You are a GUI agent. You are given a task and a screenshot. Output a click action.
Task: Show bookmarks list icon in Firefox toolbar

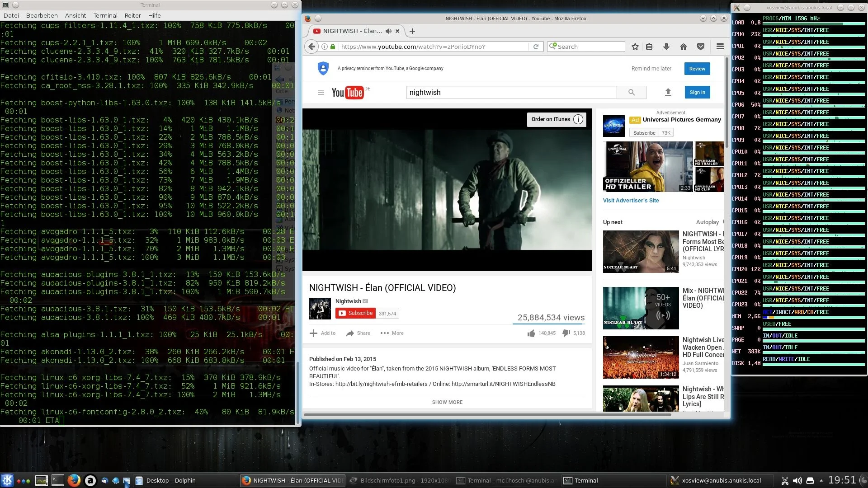pyautogui.click(x=649, y=47)
